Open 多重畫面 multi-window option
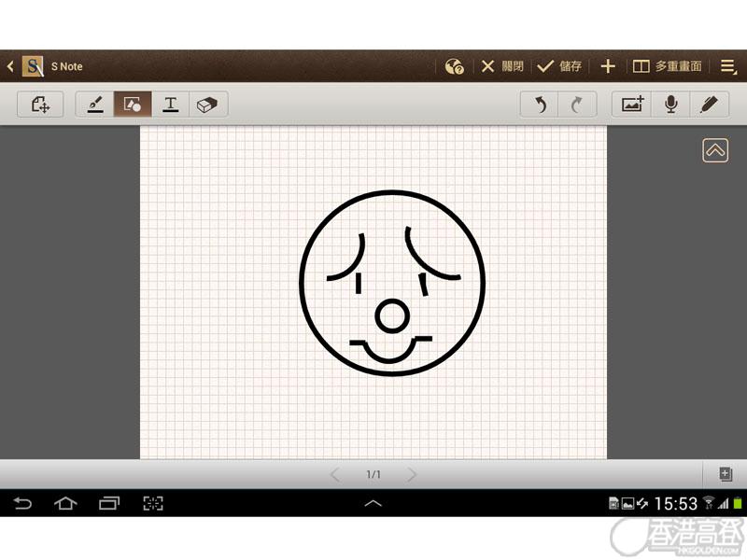The image size is (747, 560). [668, 66]
